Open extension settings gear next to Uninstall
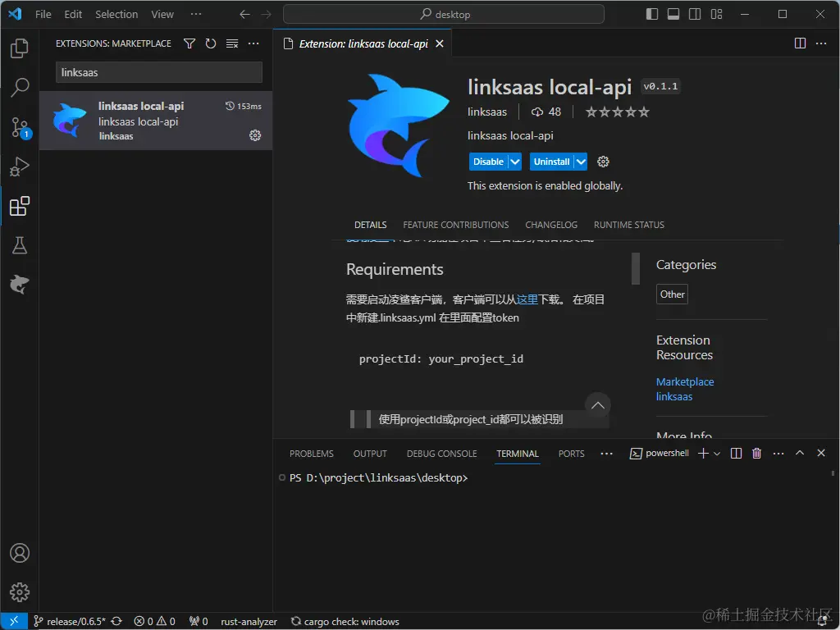The width and height of the screenshot is (840, 630). [x=603, y=162]
